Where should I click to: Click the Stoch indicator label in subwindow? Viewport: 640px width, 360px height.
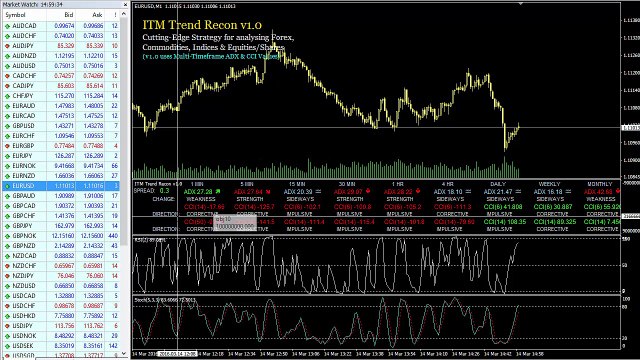165,300
